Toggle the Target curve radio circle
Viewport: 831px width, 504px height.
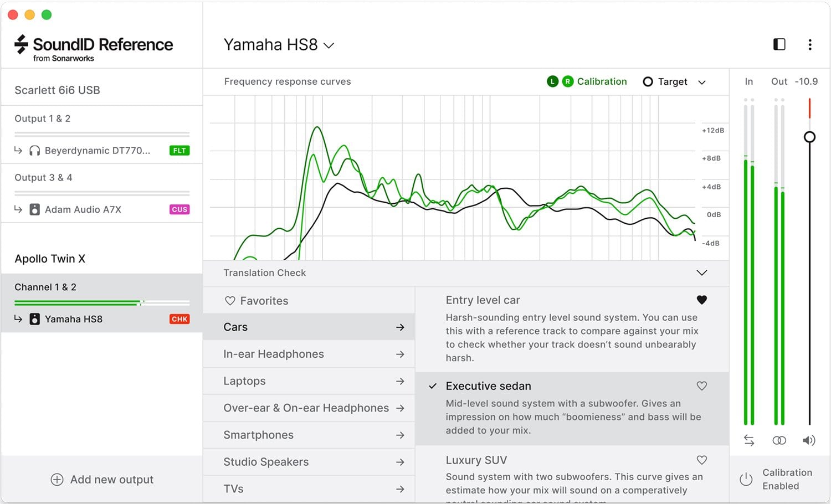(648, 81)
